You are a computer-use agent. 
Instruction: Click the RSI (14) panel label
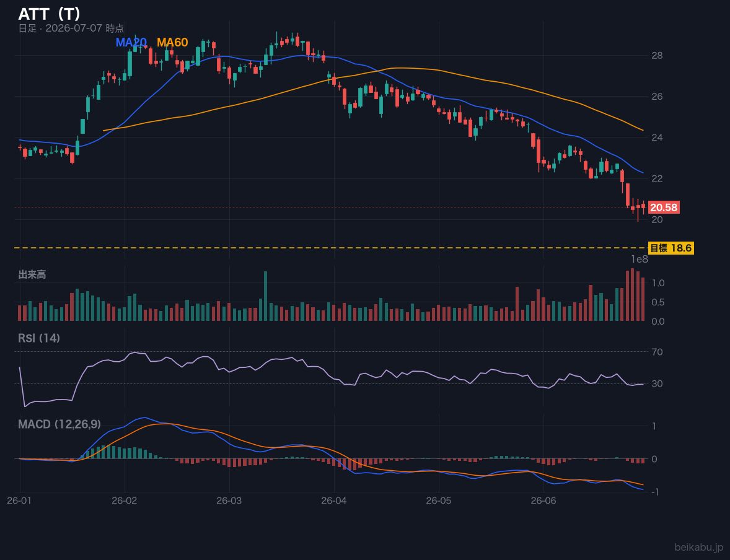[39, 338]
